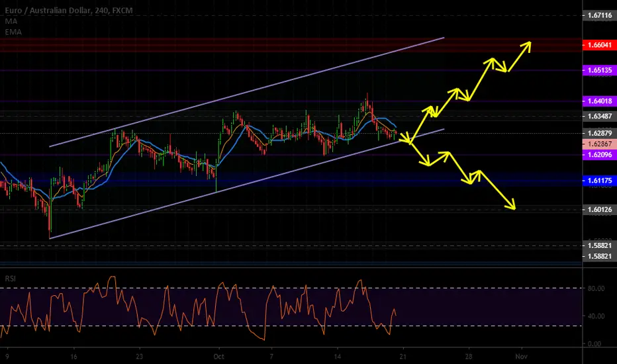Click the Nov date label on time axis
The height and width of the screenshot is (364, 617).
click(522, 357)
